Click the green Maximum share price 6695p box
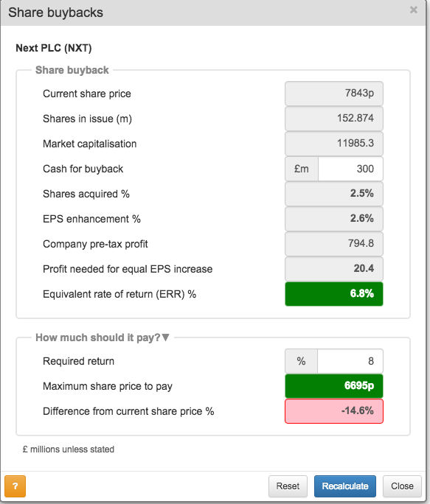This screenshot has width=430, height=504. [334, 385]
